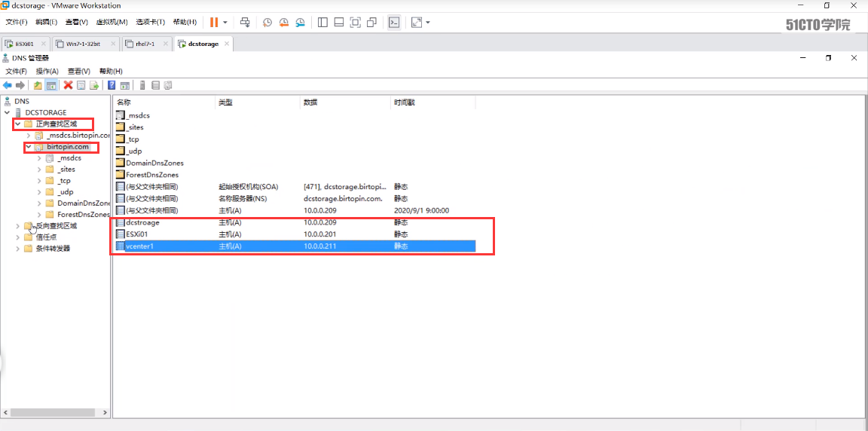The image size is (868, 431).
Task: Expand the _msdcs.birtopin.com zone
Action: [28, 136]
